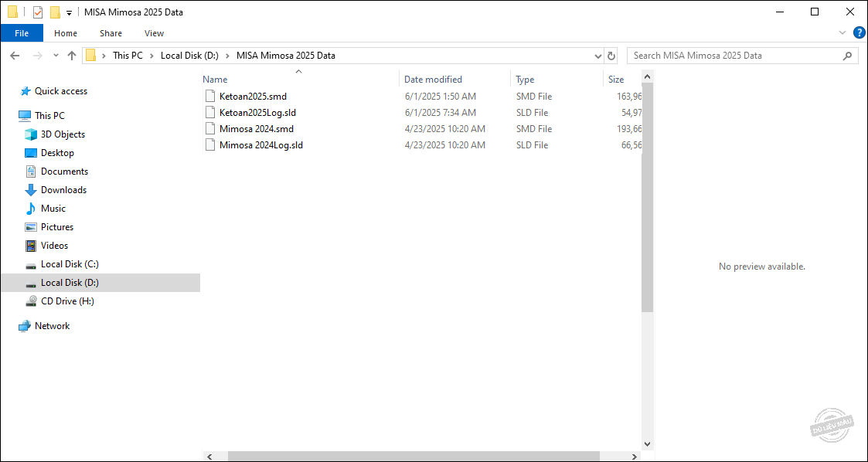Click the 6/1/2025 7:34 AM date cell
Screen dimensions: 868x462
[x=440, y=112]
